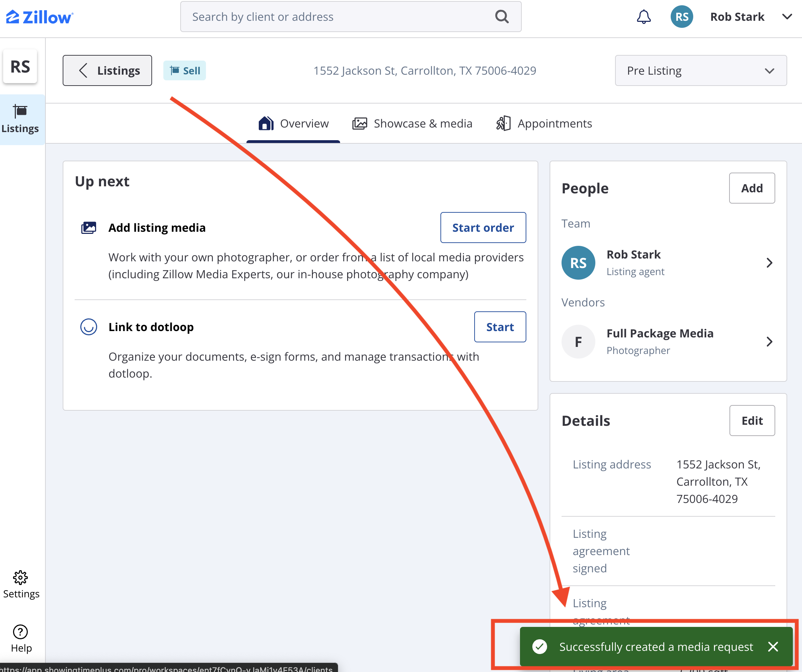
Task: Click Rob Stark's RS avatar in People
Action: [x=578, y=263]
